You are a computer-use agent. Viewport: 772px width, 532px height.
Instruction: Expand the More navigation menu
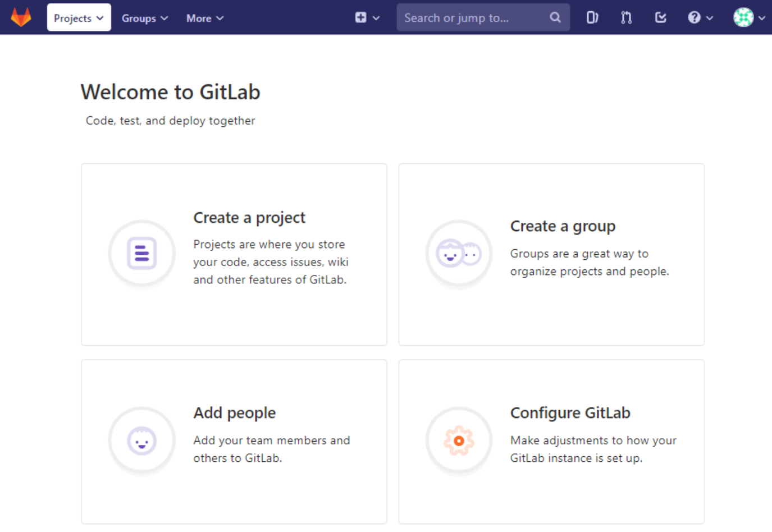coord(205,18)
